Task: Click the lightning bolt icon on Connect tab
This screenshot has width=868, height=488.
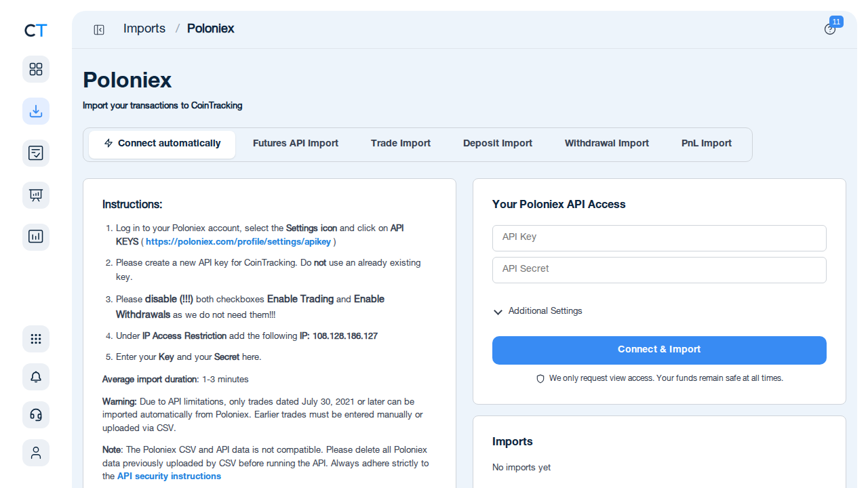Action: 108,143
